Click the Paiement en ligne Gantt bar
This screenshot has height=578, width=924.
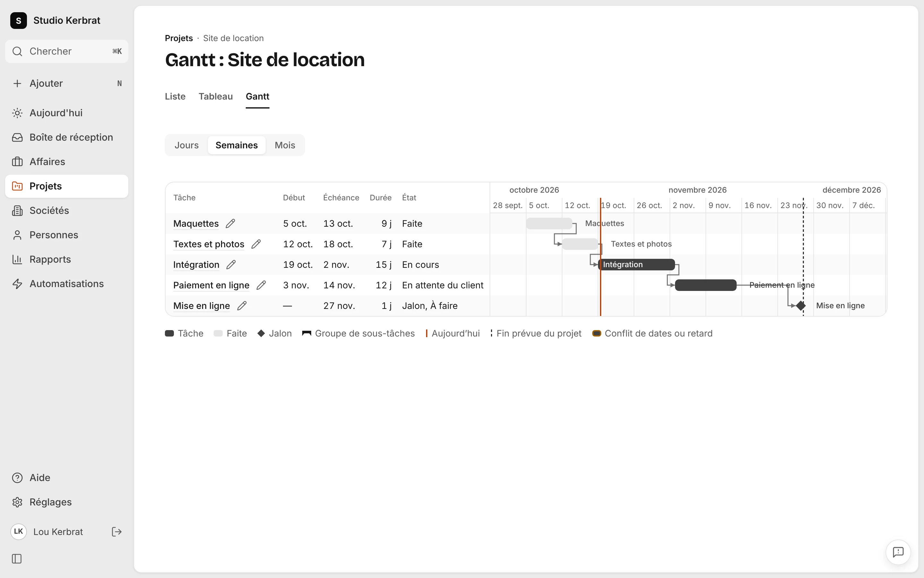coord(706,285)
